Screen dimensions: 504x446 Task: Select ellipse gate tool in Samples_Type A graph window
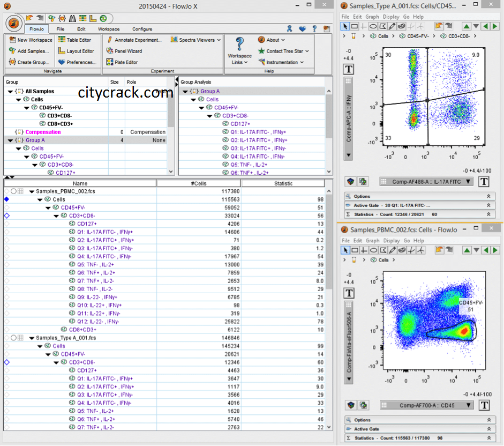coord(373,26)
